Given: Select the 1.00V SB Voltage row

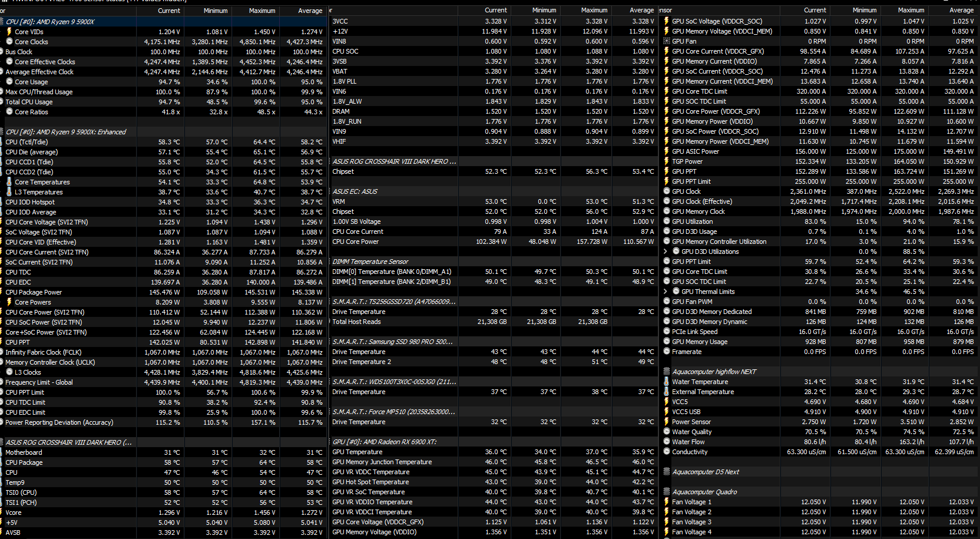Looking at the screenshot, I should point(494,221).
